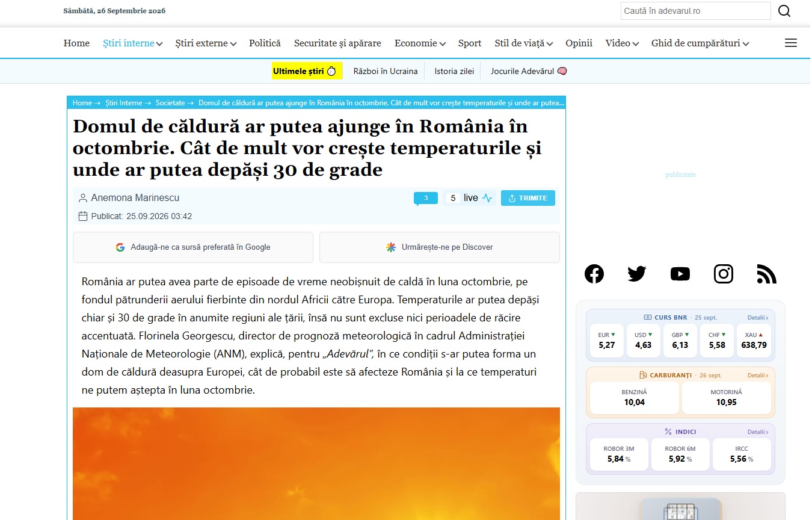Image resolution: width=812 pixels, height=520 pixels.
Task: Add Adevărul as preferred Google source
Action: tap(193, 247)
